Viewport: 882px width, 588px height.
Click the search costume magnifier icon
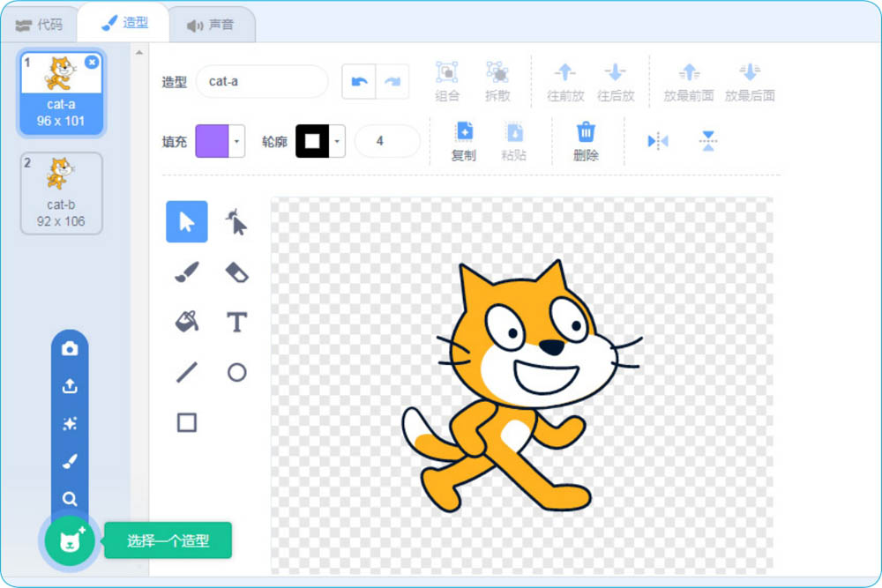click(x=70, y=499)
